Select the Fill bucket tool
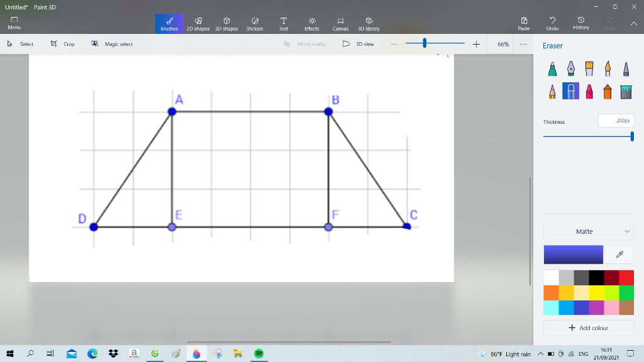Screen dimensions: 644x362 [626, 91]
